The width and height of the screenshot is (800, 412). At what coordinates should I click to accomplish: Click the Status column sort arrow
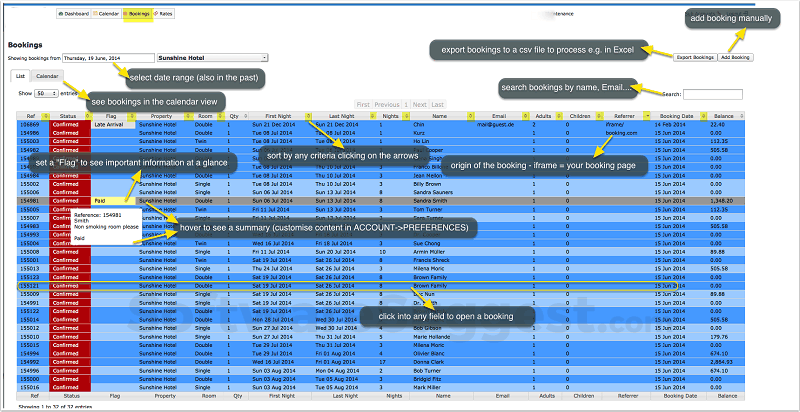(x=87, y=116)
